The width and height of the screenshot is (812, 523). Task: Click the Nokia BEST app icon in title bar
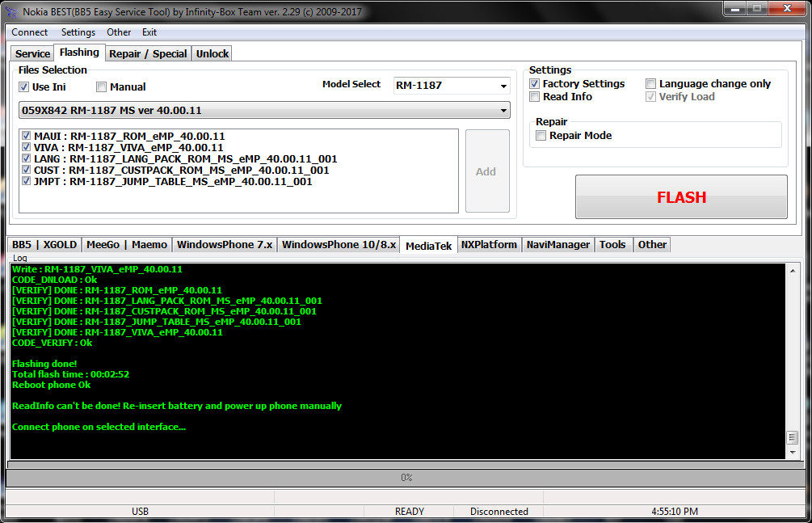tap(11, 11)
